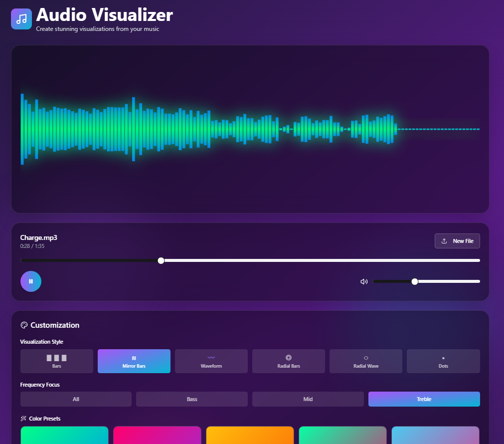This screenshot has height=444, width=504.
Task: Select the Dots visualization style
Action: coord(443,361)
